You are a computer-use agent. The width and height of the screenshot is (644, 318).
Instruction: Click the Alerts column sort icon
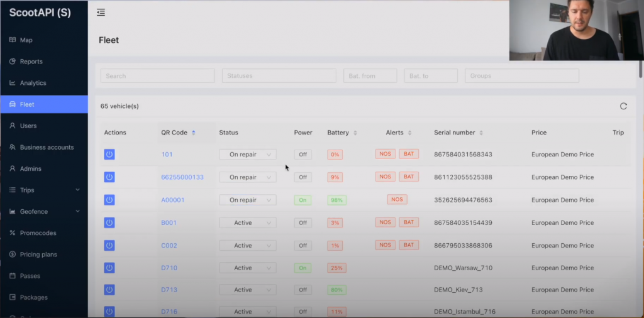pos(410,133)
